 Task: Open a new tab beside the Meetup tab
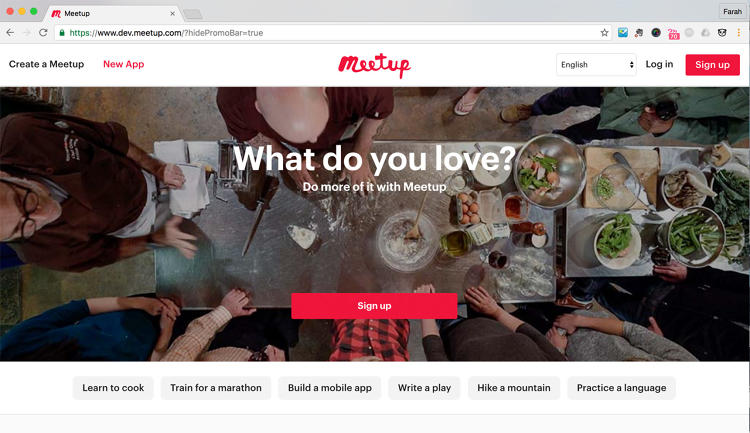click(x=193, y=14)
